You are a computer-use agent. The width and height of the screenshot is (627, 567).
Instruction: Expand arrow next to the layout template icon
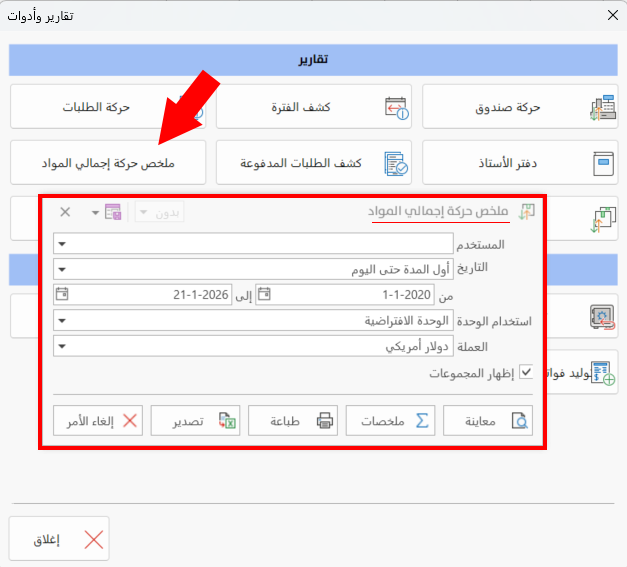click(95, 212)
